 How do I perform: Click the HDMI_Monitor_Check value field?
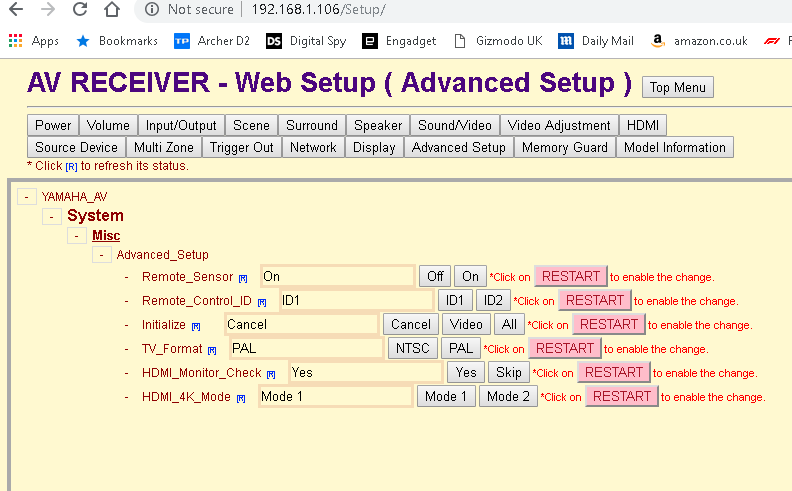[364, 373]
